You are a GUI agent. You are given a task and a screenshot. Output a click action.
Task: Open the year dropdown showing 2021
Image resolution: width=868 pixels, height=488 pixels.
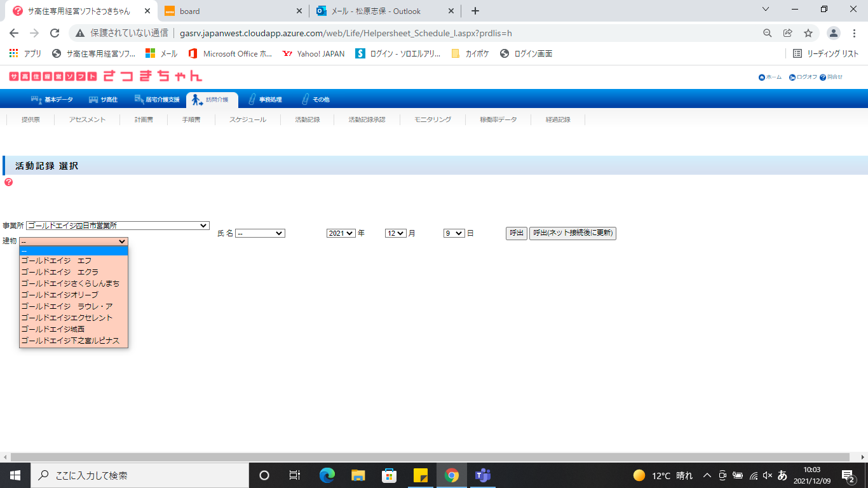341,233
